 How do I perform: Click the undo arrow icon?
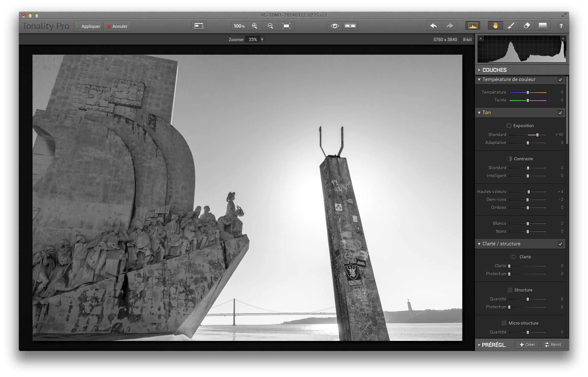[x=433, y=26]
